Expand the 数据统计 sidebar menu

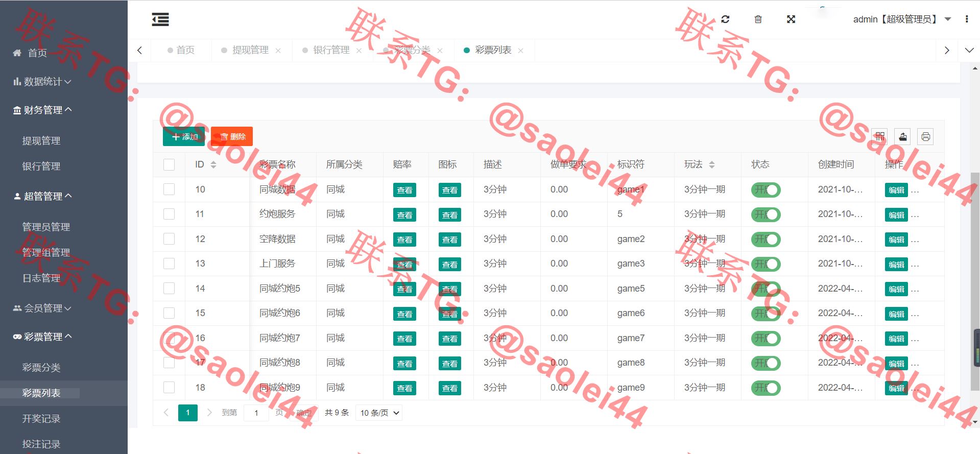point(43,82)
